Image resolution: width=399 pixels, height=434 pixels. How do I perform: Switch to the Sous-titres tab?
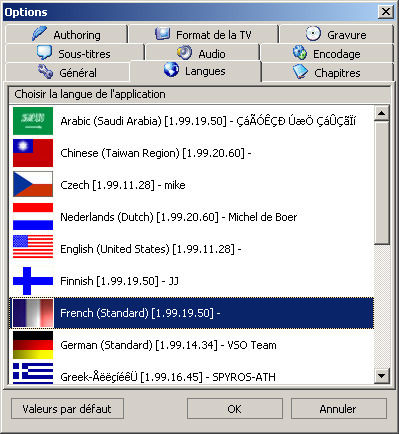(75, 53)
